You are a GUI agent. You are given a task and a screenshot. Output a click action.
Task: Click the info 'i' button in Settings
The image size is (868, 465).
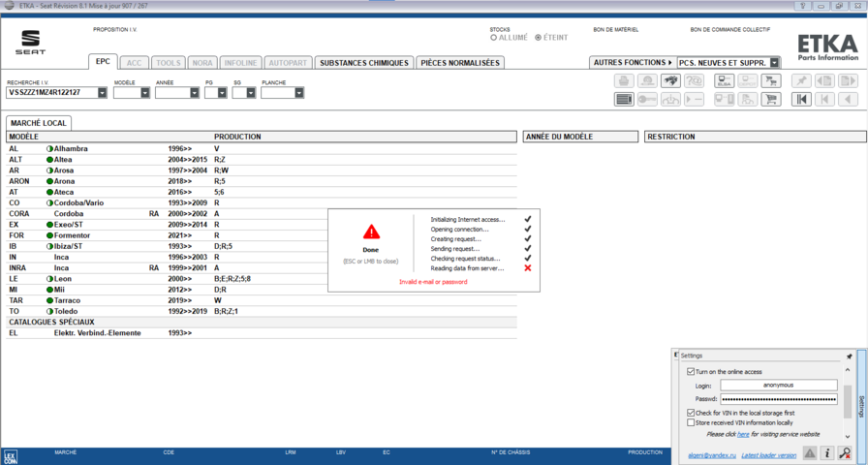tap(827, 452)
